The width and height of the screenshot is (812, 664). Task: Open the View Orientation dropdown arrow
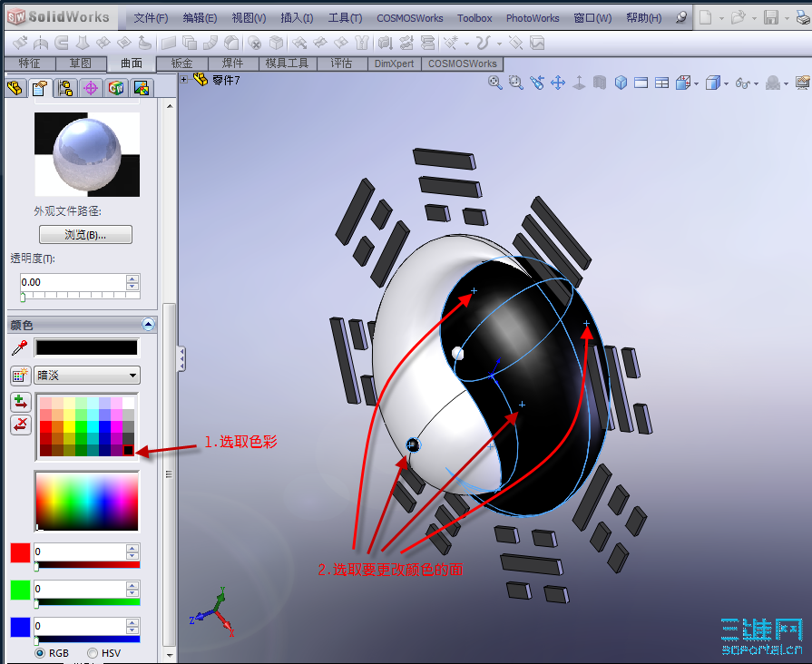(x=697, y=83)
